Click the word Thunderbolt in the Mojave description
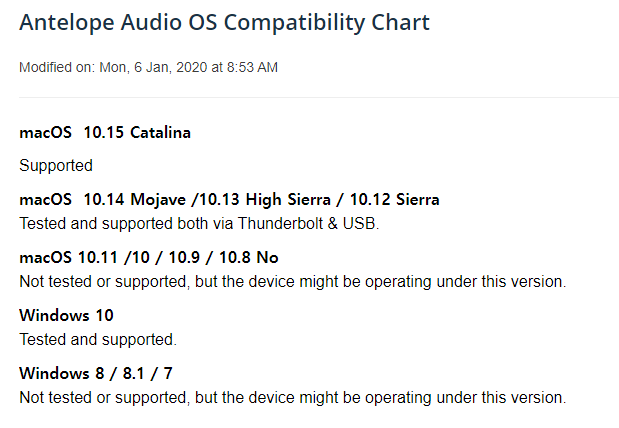 coord(280,223)
